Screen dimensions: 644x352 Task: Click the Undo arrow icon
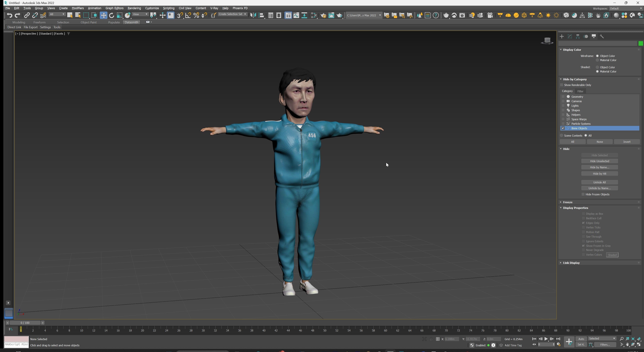9,16
